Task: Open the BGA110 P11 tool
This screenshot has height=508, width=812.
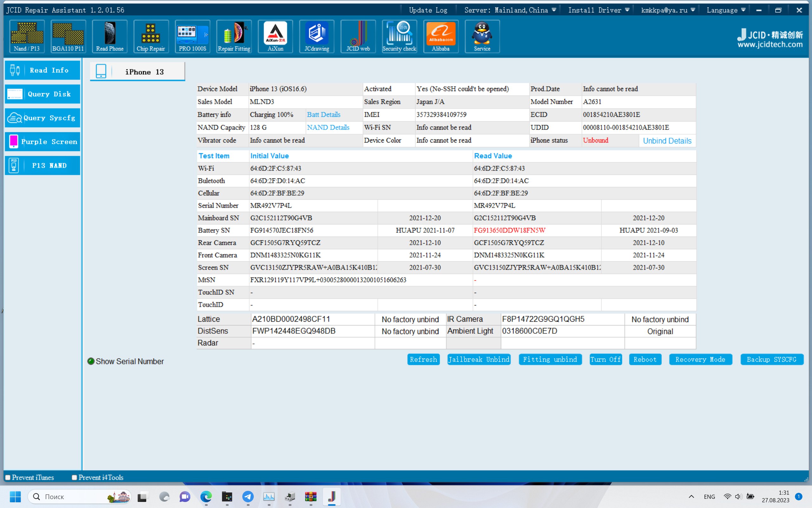Action: (x=68, y=36)
